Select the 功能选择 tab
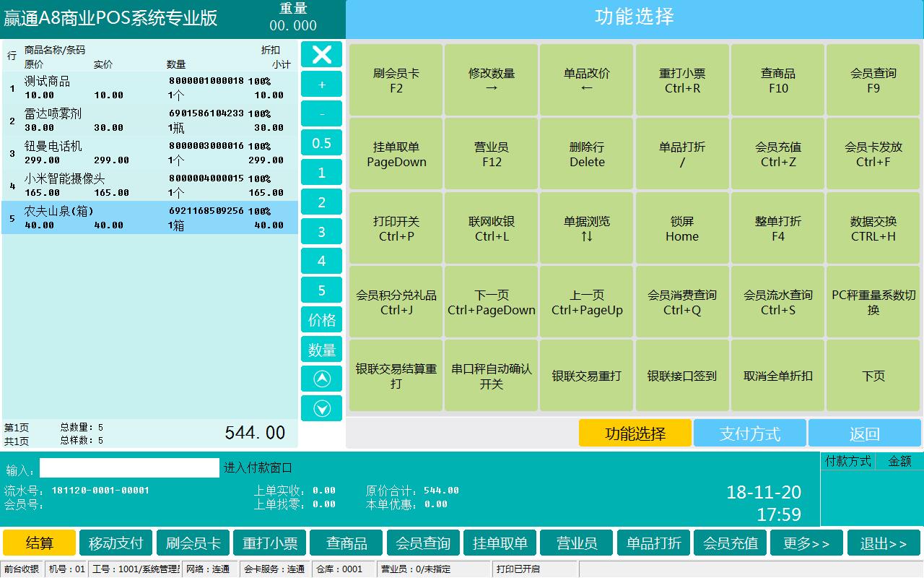The image size is (924, 578). pyautogui.click(x=635, y=433)
